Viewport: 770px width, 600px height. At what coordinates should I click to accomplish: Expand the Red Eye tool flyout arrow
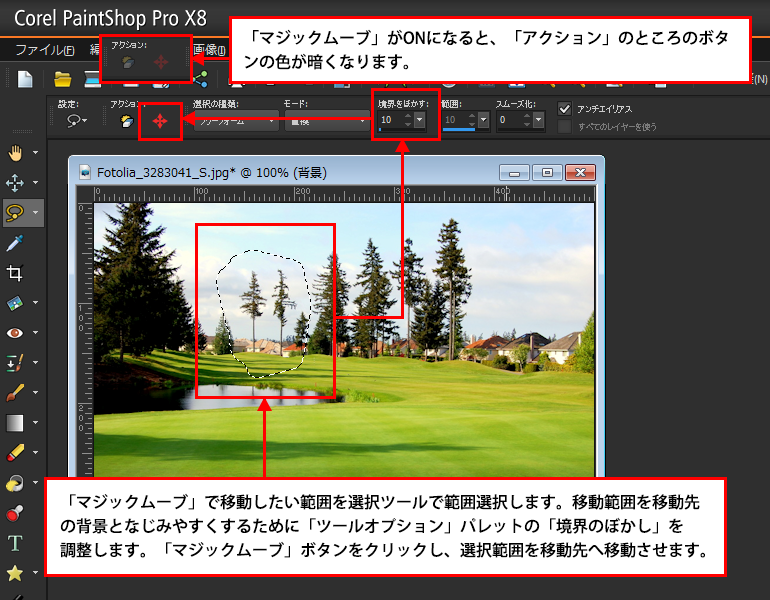(x=35, y=333)
